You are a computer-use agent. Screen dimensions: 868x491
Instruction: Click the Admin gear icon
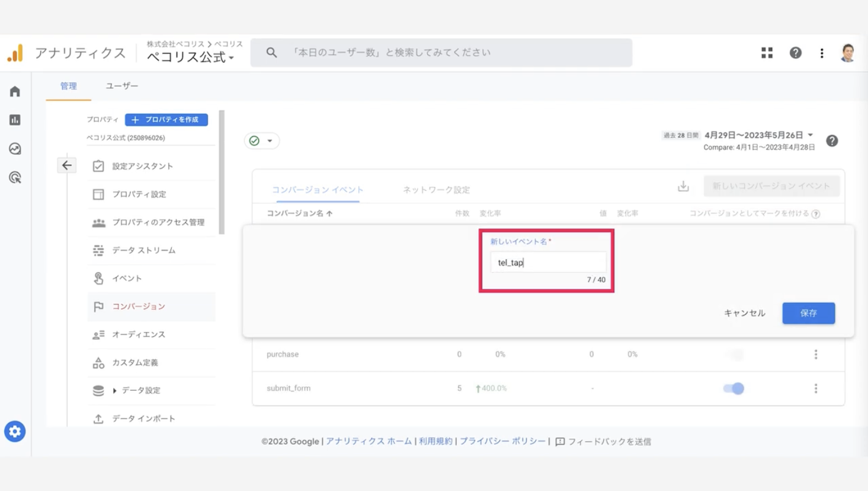pyautogui.click(x=15, y=432)
